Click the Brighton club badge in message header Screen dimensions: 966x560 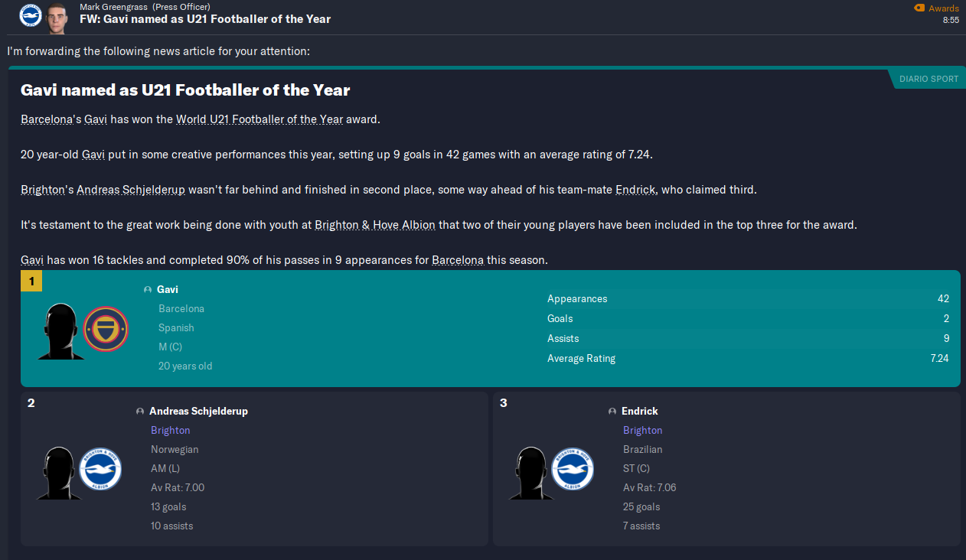pos(31,15)
